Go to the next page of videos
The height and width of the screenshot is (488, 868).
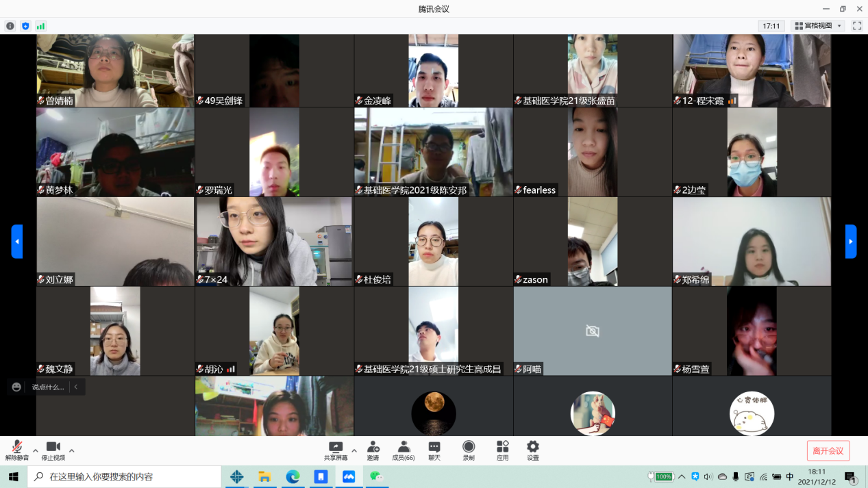[851, 242]
